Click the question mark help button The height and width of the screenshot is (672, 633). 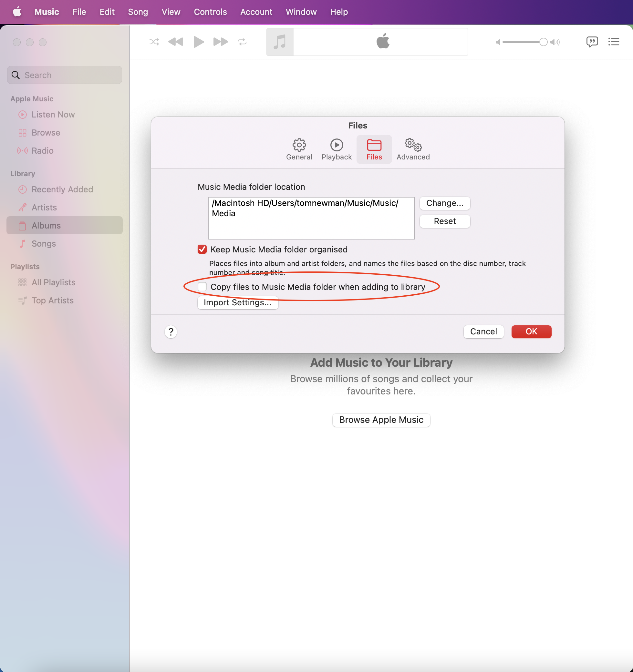pos(171,332)
